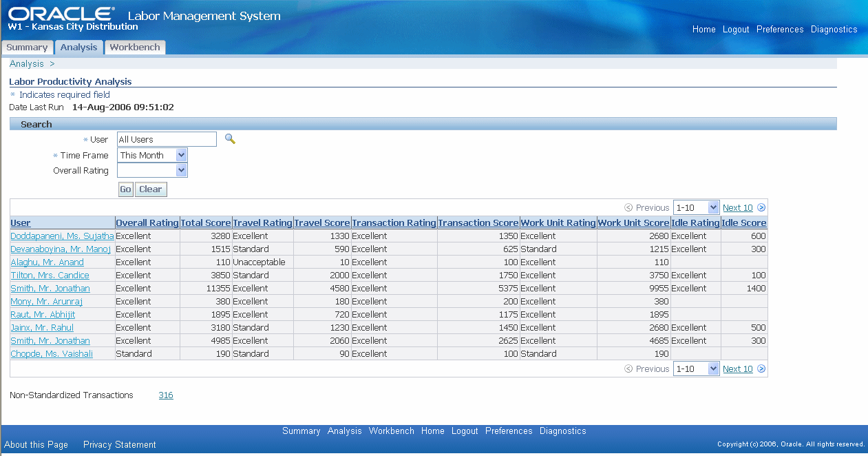This screenshot has width=868, height=456.
Task: Open the Privacy Statement link
Action: pos(120,445)
